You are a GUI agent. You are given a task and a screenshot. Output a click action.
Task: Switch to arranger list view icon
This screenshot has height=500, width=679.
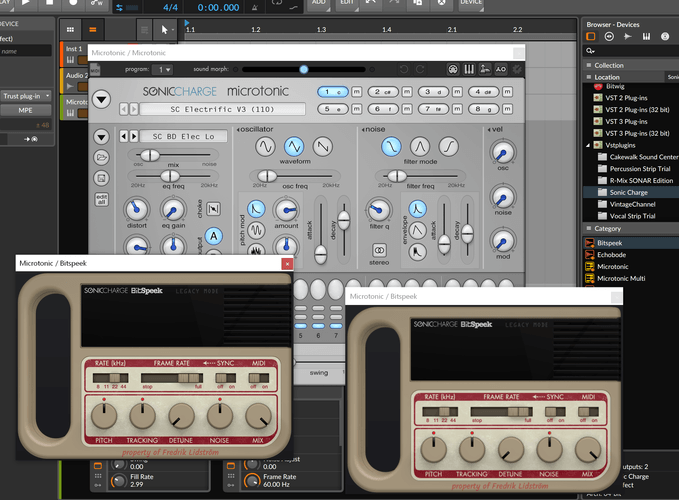pos(93,30)
